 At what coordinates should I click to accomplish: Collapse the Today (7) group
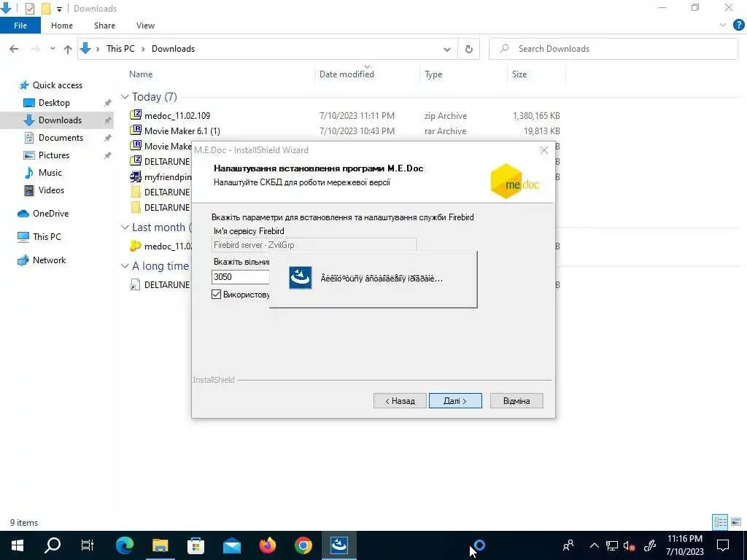(x=125, y=97)
